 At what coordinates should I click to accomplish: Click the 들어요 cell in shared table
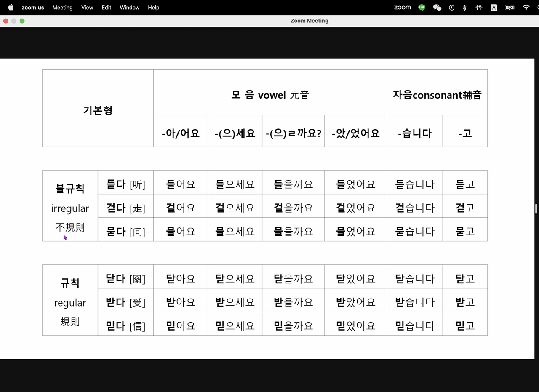[x=181, y=184]
